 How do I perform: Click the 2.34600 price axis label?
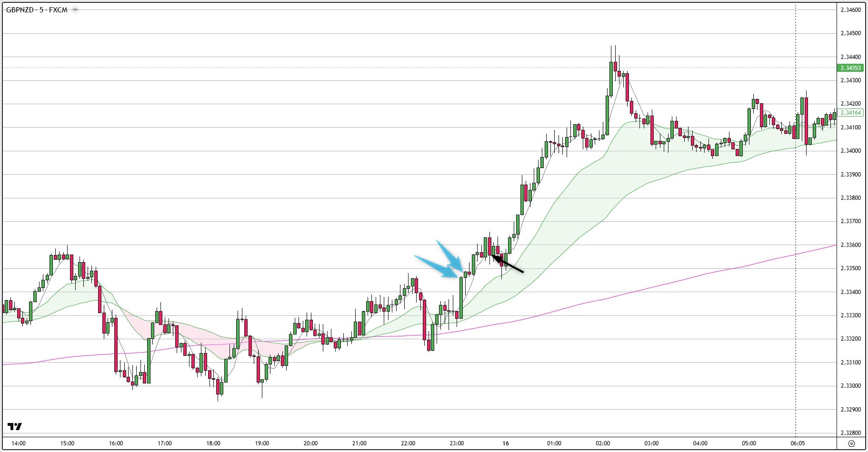850,10
